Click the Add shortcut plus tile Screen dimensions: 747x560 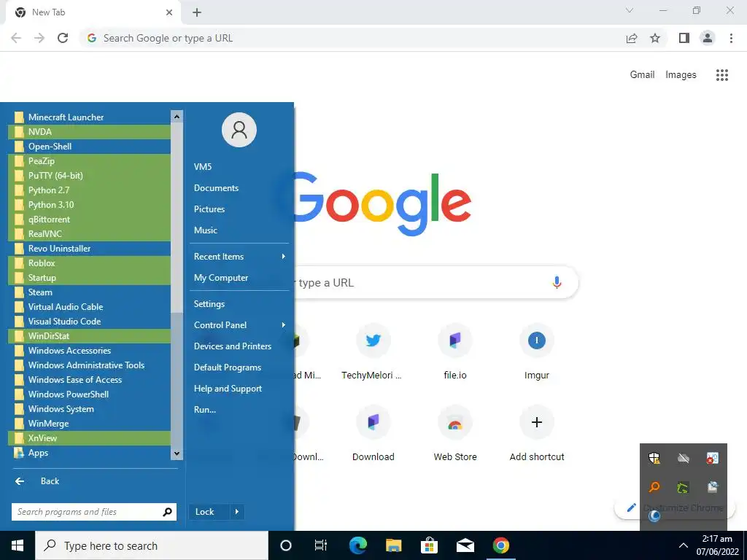pos(537,422)
